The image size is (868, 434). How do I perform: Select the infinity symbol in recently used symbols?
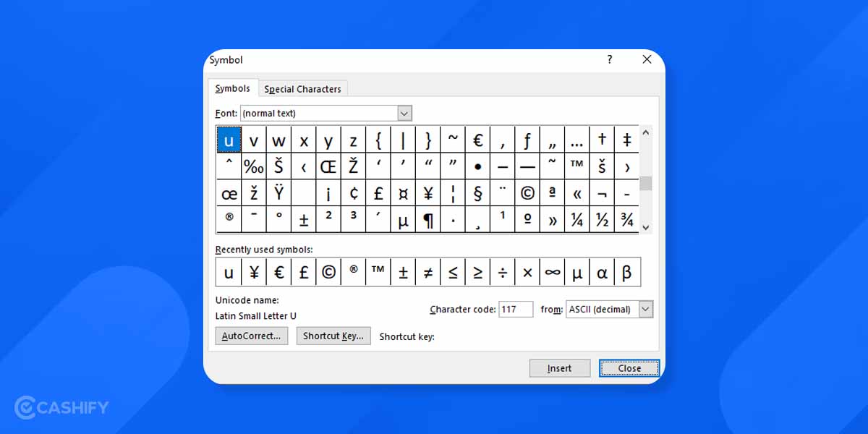pyautogui.click(x=553, y=272)
